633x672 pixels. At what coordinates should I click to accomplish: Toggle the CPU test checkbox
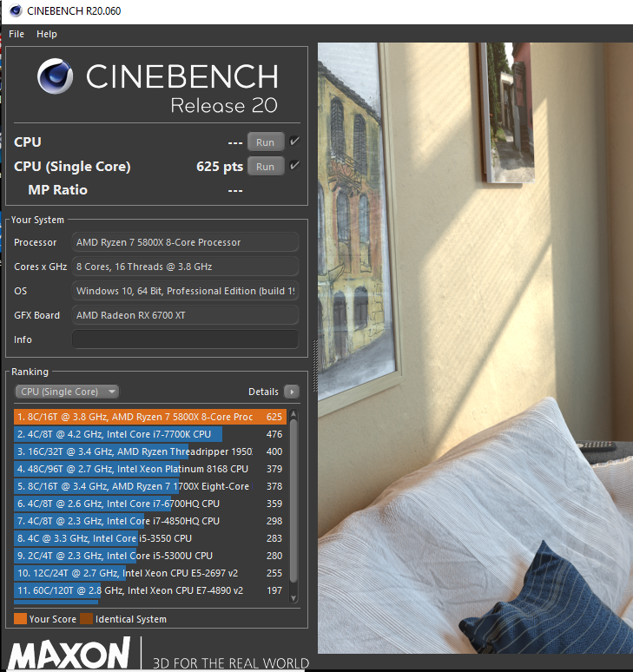click(294, 141)
